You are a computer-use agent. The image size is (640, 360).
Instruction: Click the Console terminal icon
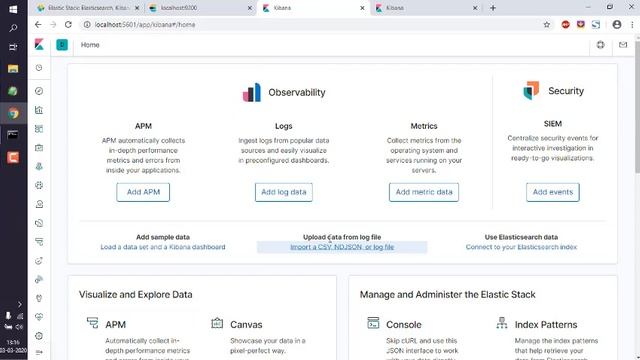tap(373, 323)
